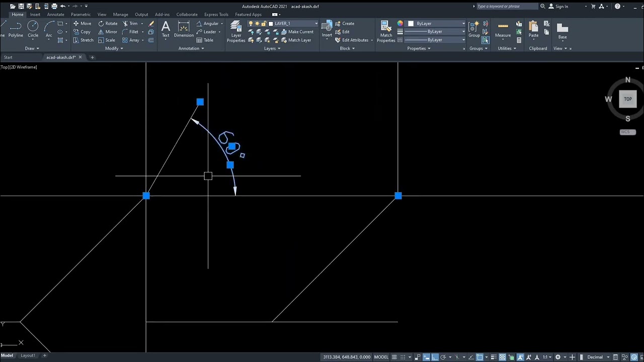Click Make Current layer button
The height and width of the screenshot is (362, 644).
point(297,32)
